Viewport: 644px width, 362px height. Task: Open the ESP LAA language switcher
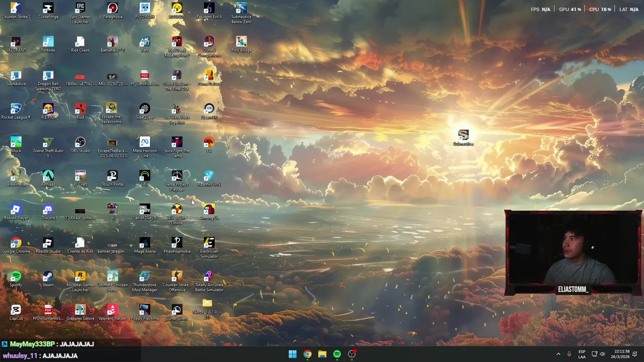[582, 354]
